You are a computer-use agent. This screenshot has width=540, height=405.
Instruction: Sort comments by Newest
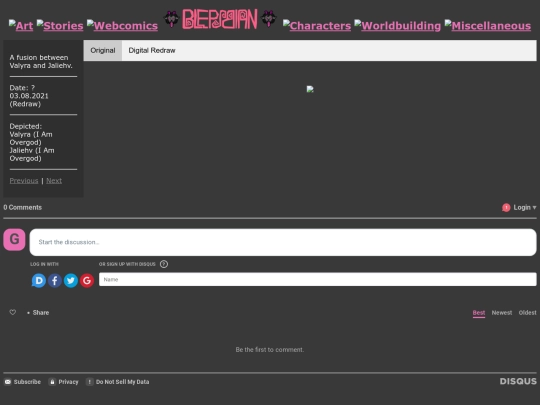[x=502, y=313]
